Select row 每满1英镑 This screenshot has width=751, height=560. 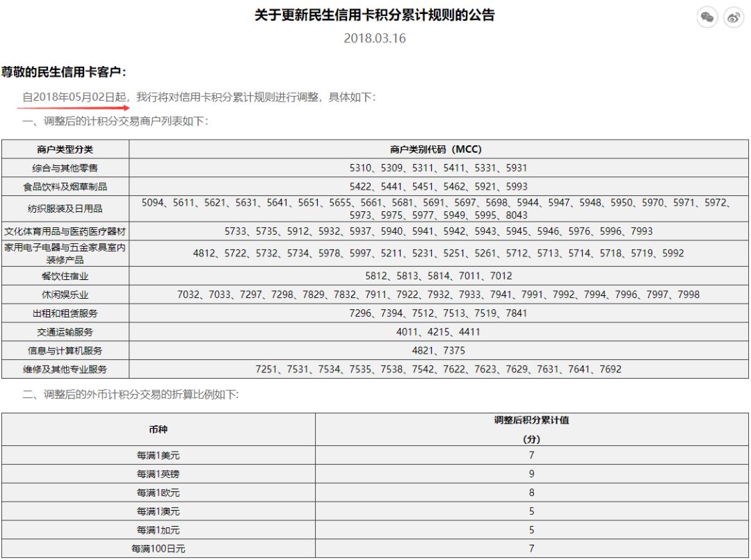click(158, 475)
